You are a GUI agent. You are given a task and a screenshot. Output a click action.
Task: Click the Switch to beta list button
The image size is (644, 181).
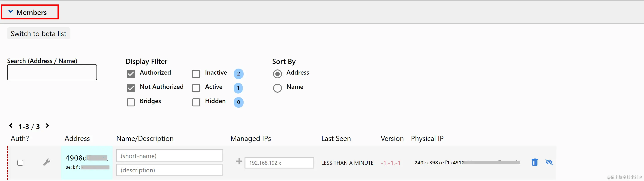(39, 33)
